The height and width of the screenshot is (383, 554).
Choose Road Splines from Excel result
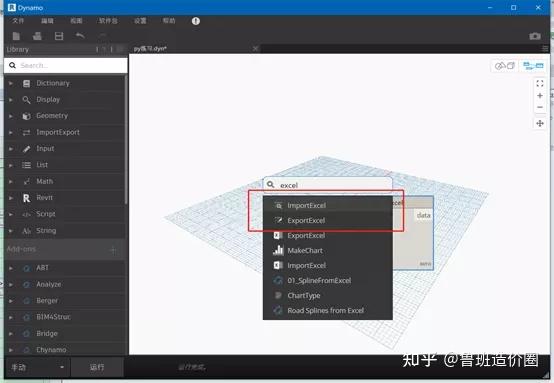coord(328,311)
